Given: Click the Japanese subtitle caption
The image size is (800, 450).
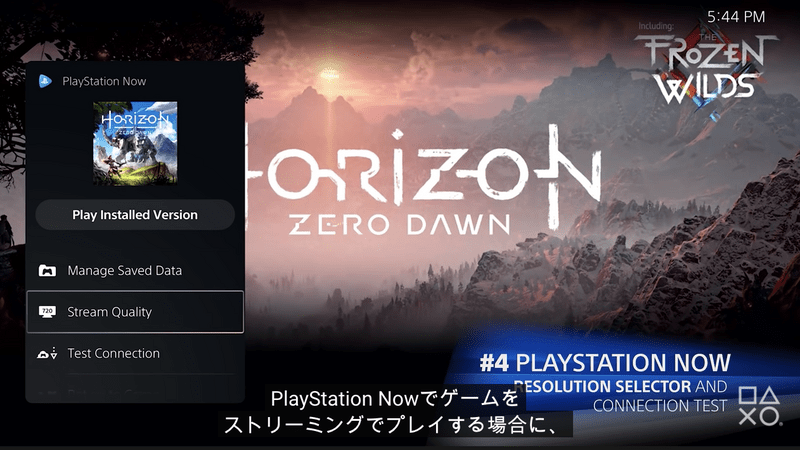Looking at the screenshot, I should (395, 411).
